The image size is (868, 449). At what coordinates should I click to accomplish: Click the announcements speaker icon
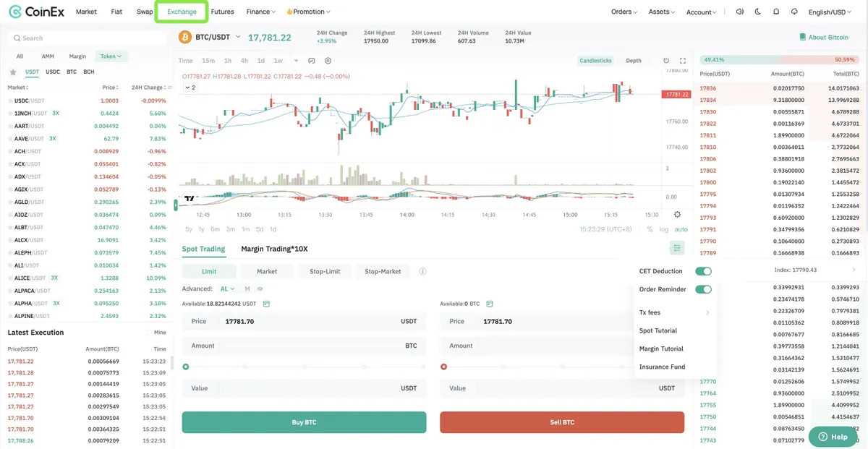(739, 12)
